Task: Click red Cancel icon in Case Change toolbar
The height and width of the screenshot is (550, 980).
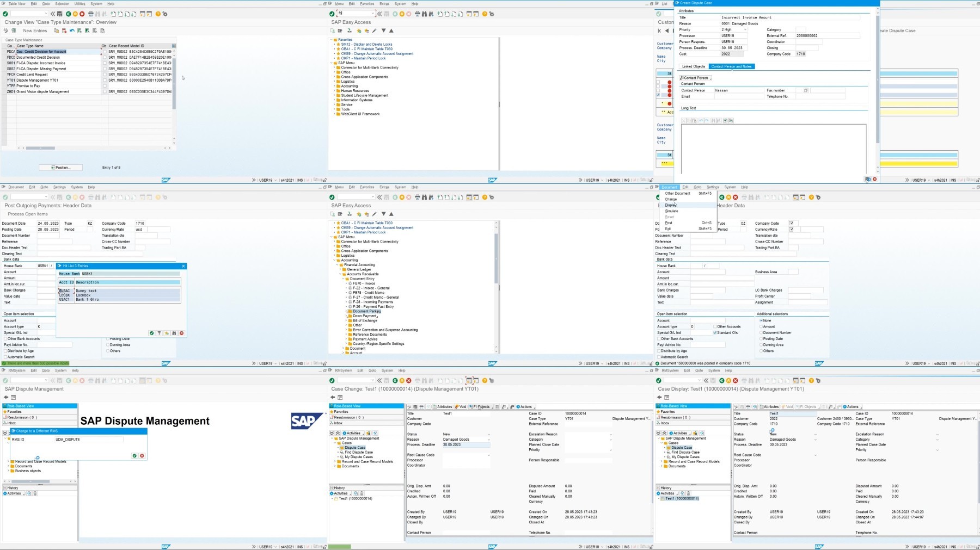Action: click(409, 380)
